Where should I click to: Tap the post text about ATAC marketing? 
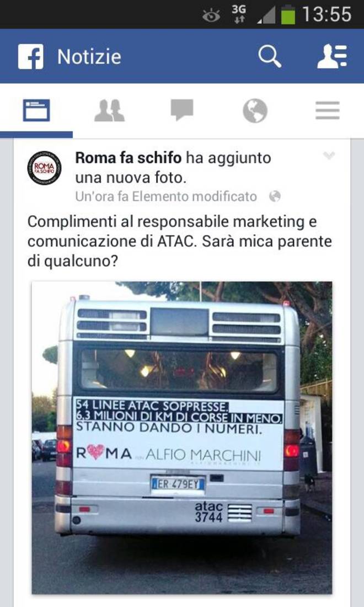[180, 242]
